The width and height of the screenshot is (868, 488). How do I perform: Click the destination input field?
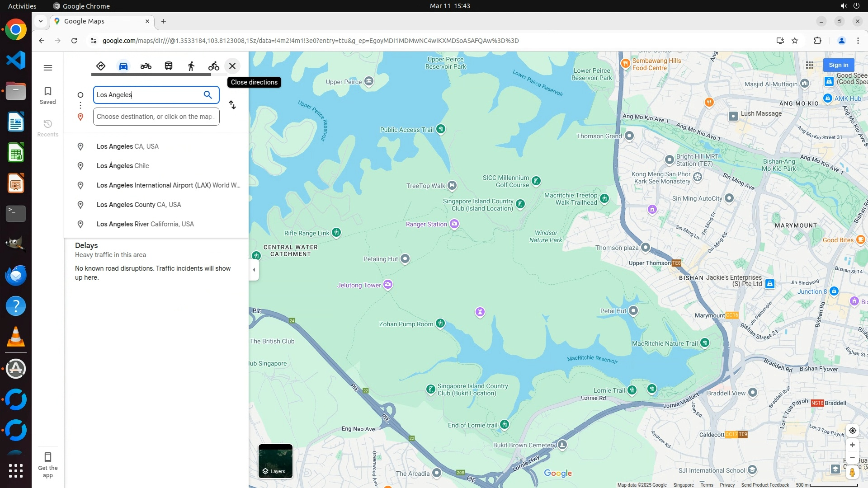[156, 117]
